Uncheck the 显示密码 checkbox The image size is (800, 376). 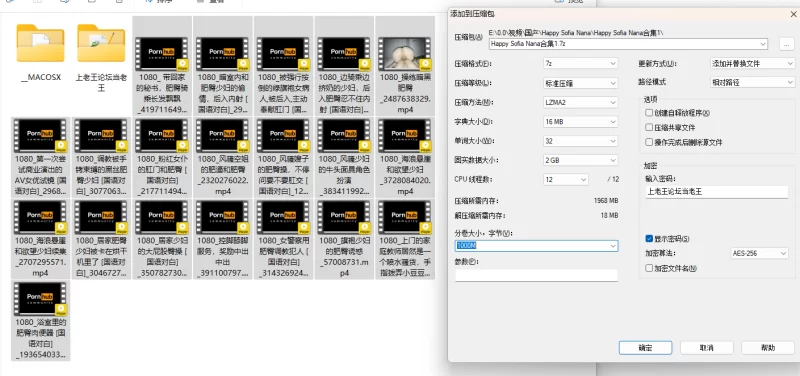[649, 239]
